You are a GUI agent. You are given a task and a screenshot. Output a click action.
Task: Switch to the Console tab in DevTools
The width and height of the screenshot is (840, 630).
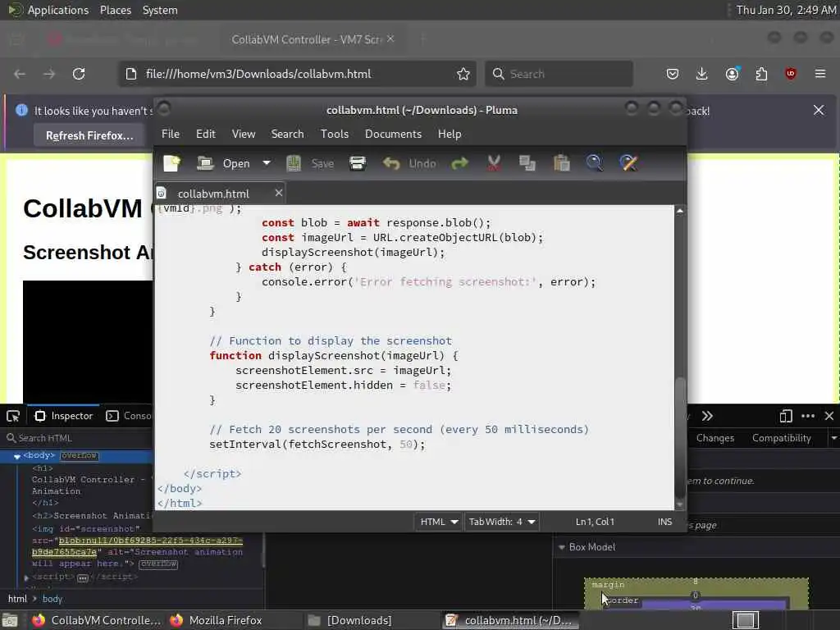(x=129, y=416)
